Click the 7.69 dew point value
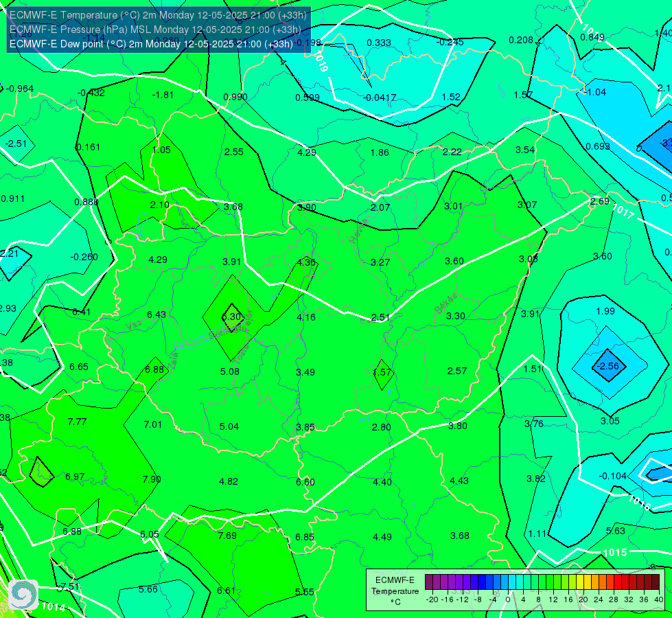 tap(227, 536)
